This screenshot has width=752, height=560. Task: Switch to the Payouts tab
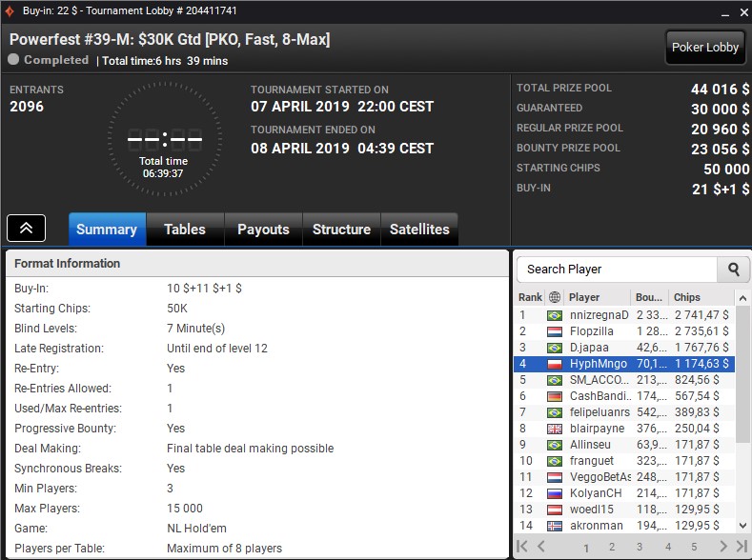tap(263, 230)
